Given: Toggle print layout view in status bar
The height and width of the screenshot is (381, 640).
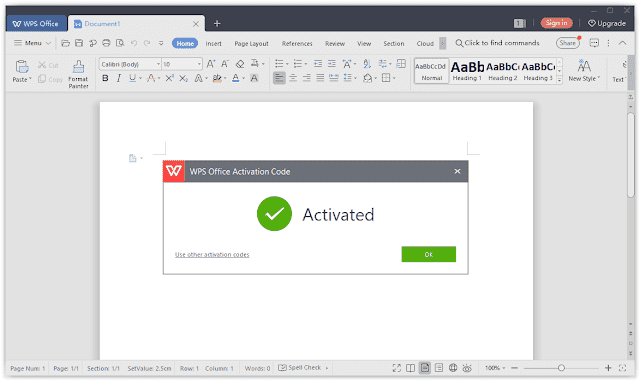Looking at the screenshot, I should (425, 368).
